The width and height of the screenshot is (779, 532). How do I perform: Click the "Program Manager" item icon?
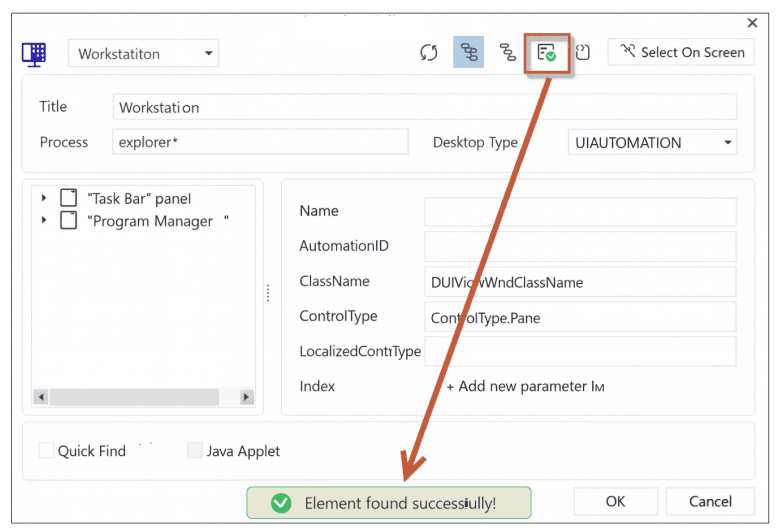(69, 221)
